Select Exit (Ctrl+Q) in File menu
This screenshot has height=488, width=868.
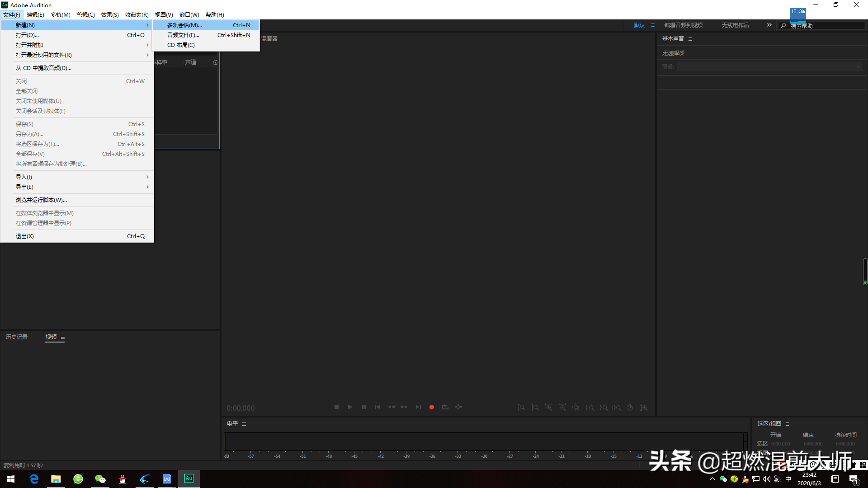(x=77, y=236)
